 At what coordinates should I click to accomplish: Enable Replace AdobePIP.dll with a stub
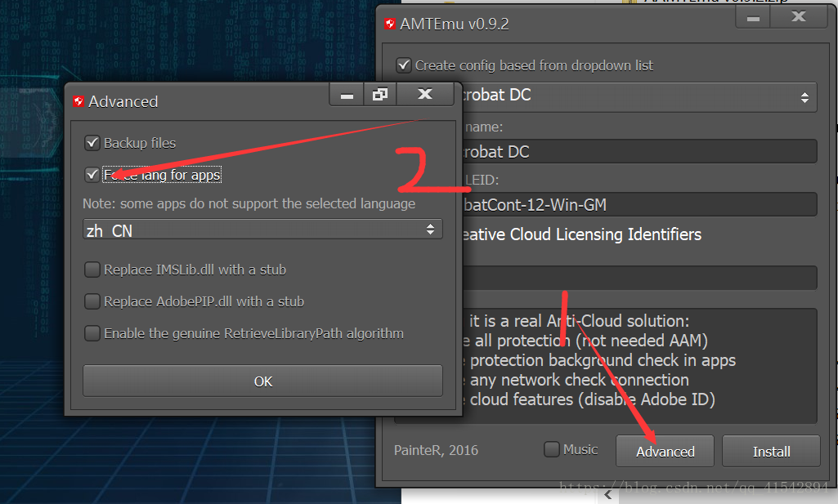92,301
